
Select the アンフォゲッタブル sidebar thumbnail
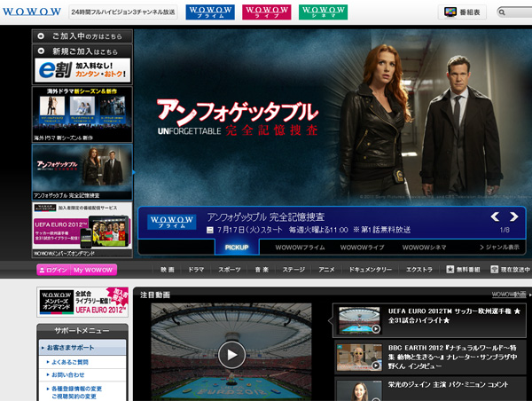point(82,172)
